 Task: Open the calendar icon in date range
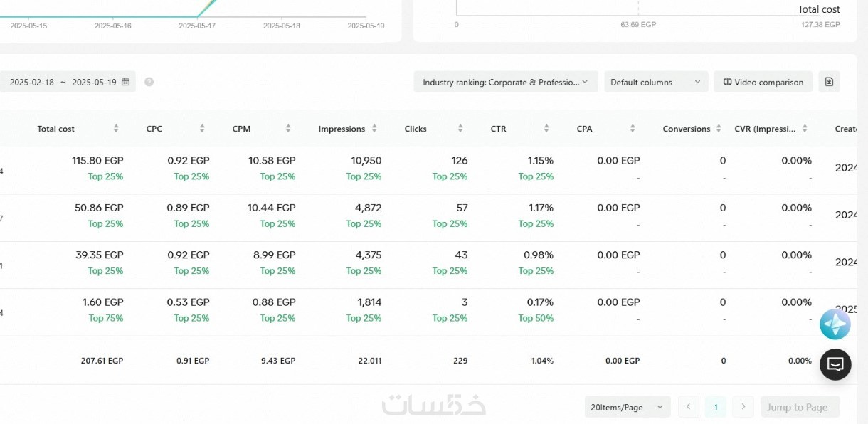coord(126,82)
